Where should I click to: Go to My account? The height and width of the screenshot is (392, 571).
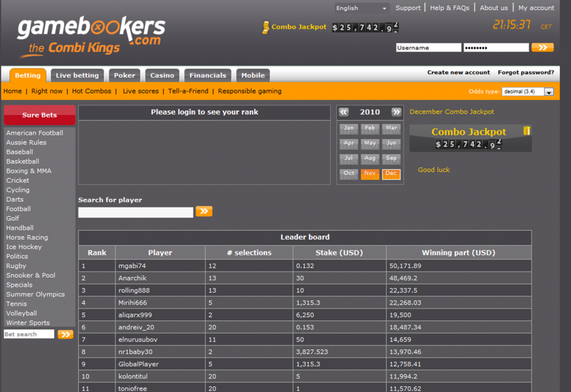coord(536,8)
